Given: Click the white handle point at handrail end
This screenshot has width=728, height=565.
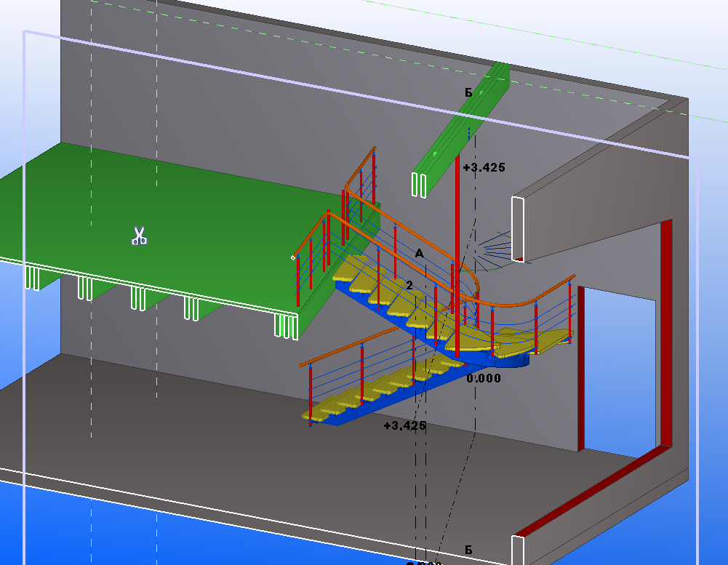Looking at the screenshot, I should click(293, 257).
